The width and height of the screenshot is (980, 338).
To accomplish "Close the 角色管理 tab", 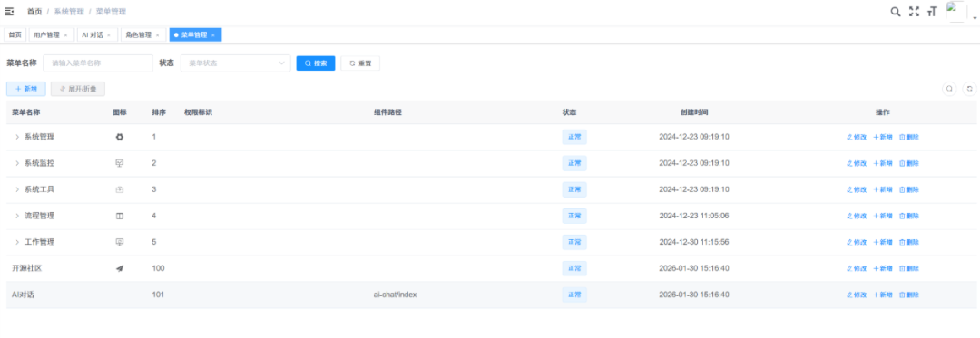I will (157, 35).
